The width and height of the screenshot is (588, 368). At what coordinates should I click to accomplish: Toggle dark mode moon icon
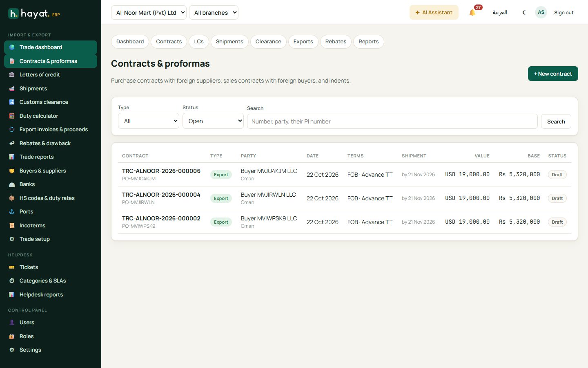coord(524,13)
